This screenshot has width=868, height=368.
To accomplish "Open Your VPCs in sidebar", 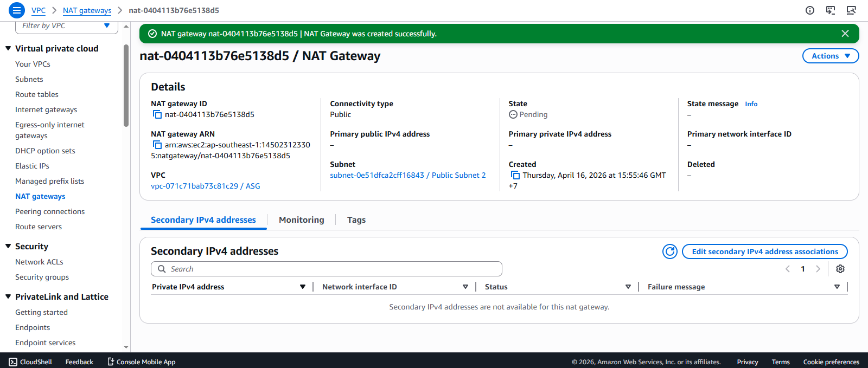I will [33, 64].
